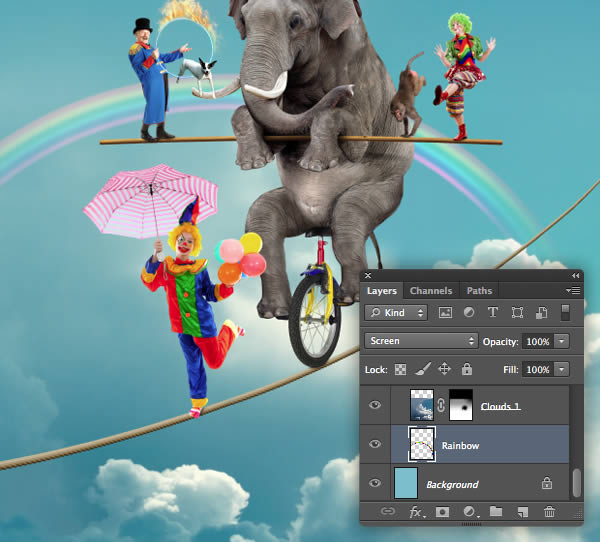The width and height of the screenshot is (600, 542).
Task: Toggle layer filtering on/off switch
Action: [565, 313]
